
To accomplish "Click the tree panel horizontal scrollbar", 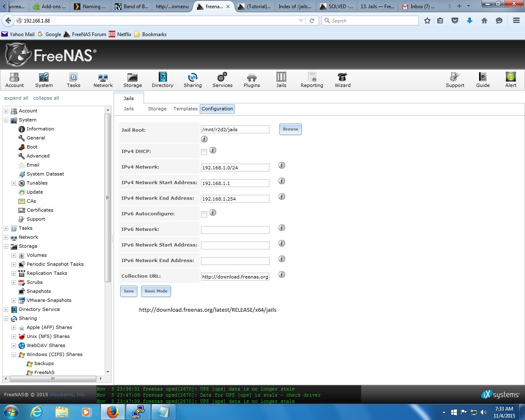I will (x=52, y=379).
